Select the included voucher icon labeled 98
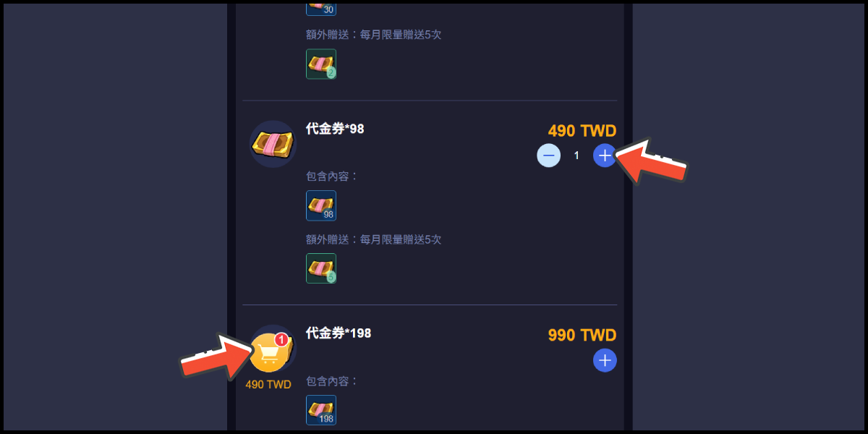Screen dimensions: 868x434 (321, 205)
